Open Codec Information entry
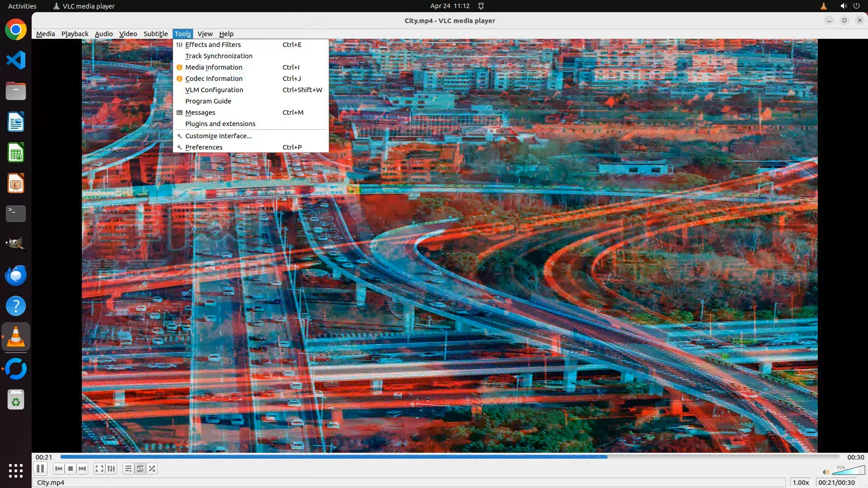Image resolution: width=868 pixels, height=488 pixels. click(214, 79)
